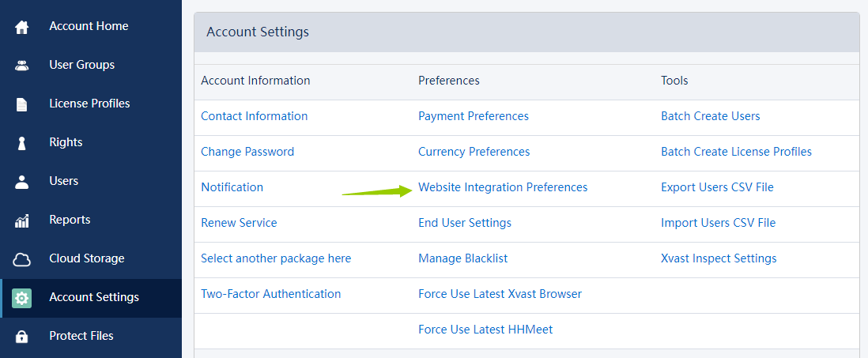Screen dimensions: 868x358
Task: Open Website Integration Preferences link
Action: (503, 187)
